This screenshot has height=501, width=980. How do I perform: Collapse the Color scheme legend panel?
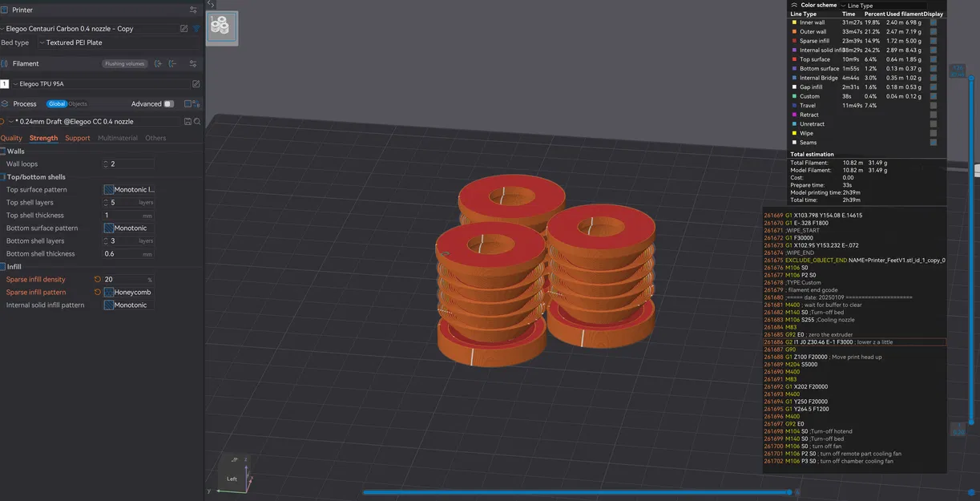[794, 5]
